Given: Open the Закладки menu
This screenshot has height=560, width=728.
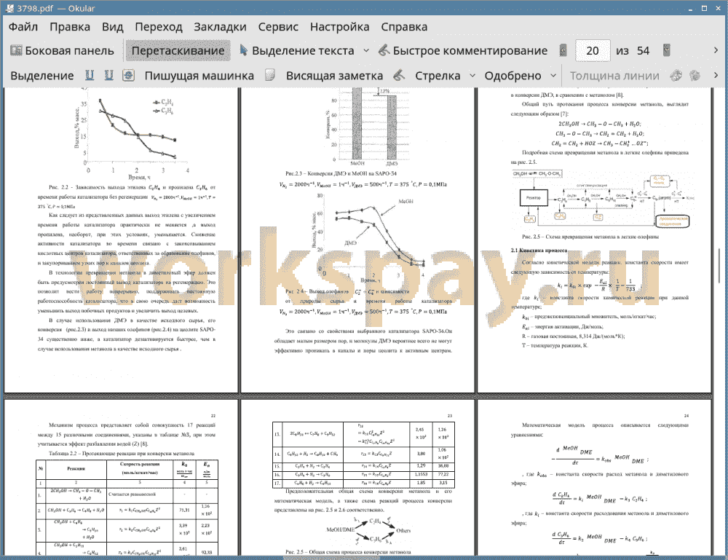Looking at the screenshot, I should (220, 27).
